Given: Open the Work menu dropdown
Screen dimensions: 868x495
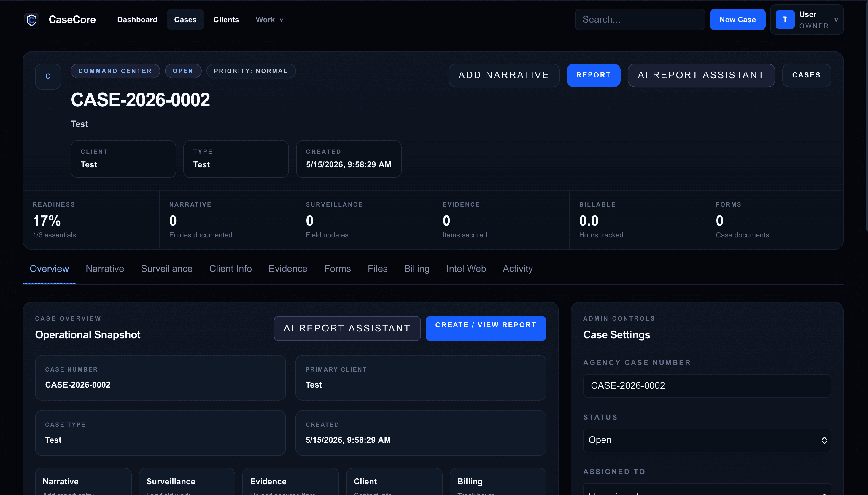Looking at the screenshot, I should [269, 20].
